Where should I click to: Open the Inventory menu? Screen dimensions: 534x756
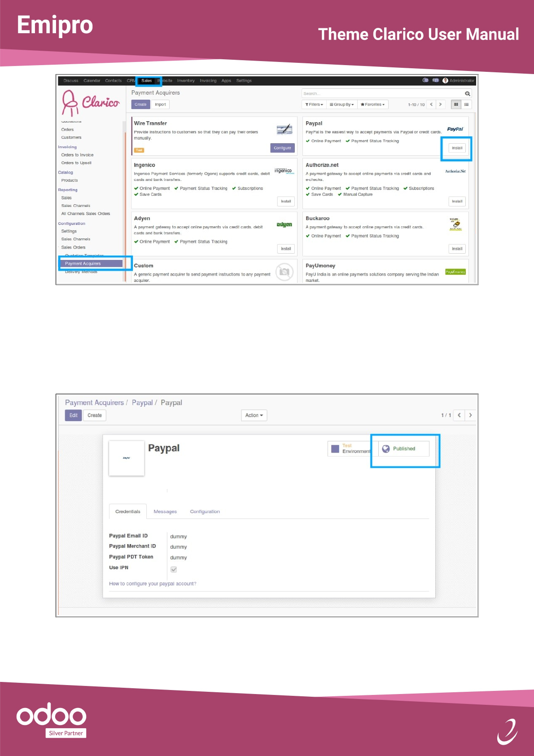pyautogui.click(x=186, y=81)
